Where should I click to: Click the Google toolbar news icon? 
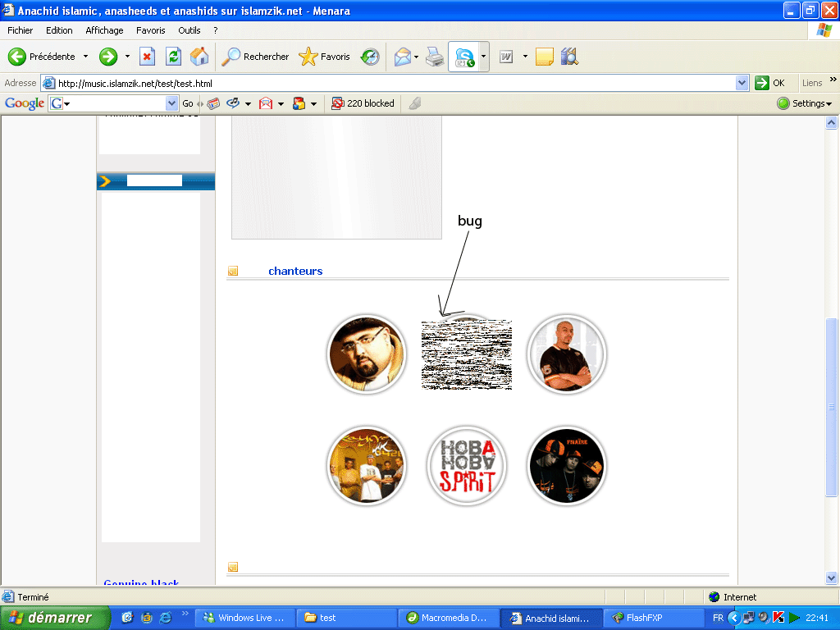(213, 103)
